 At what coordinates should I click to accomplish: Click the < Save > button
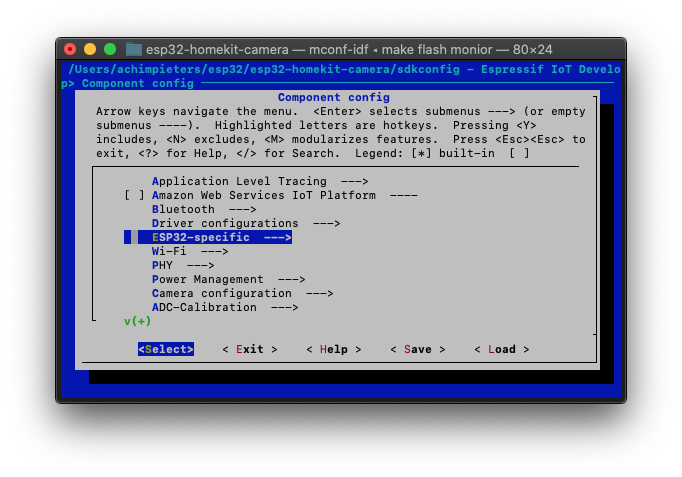point(418,349)
